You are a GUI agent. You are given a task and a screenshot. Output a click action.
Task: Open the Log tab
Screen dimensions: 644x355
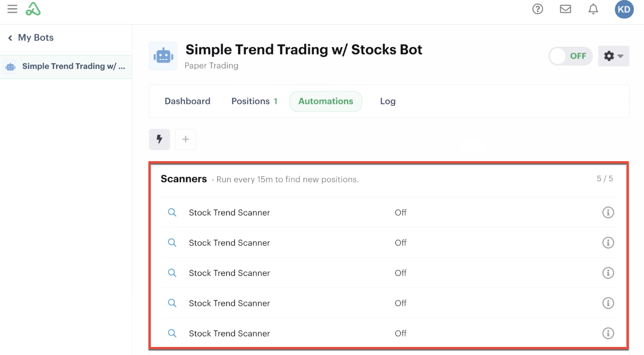(x=388, y=101)
